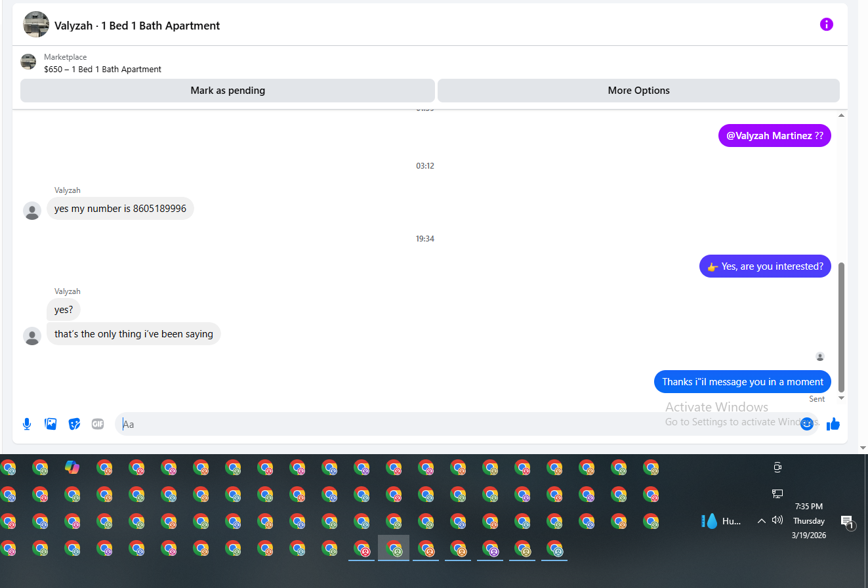868x588 pixels.
Task: Open network status tray icon
Action: (777, 493)
